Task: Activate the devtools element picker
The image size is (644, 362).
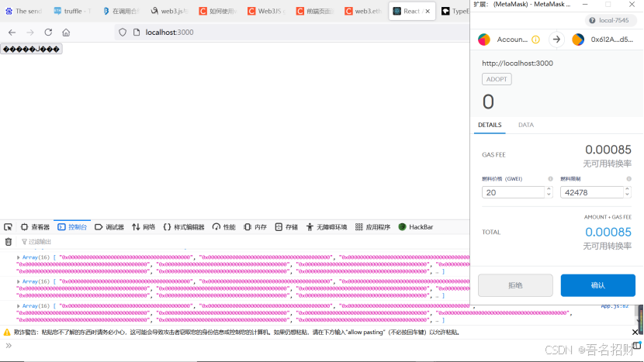Action: click(9, 227)
